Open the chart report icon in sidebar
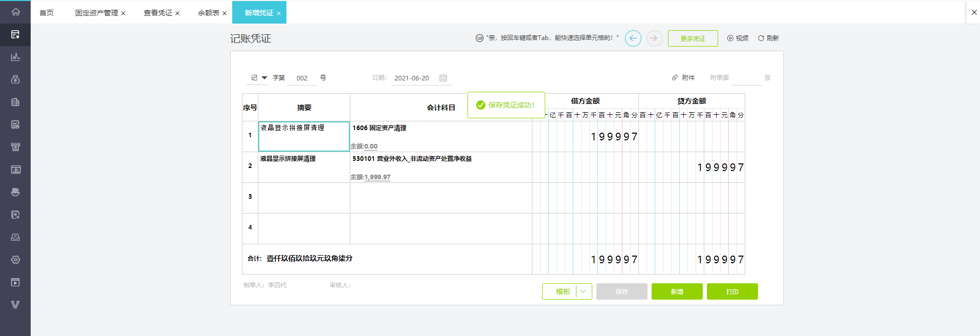This screenshot has width=980, height=336. pos(15,57)
